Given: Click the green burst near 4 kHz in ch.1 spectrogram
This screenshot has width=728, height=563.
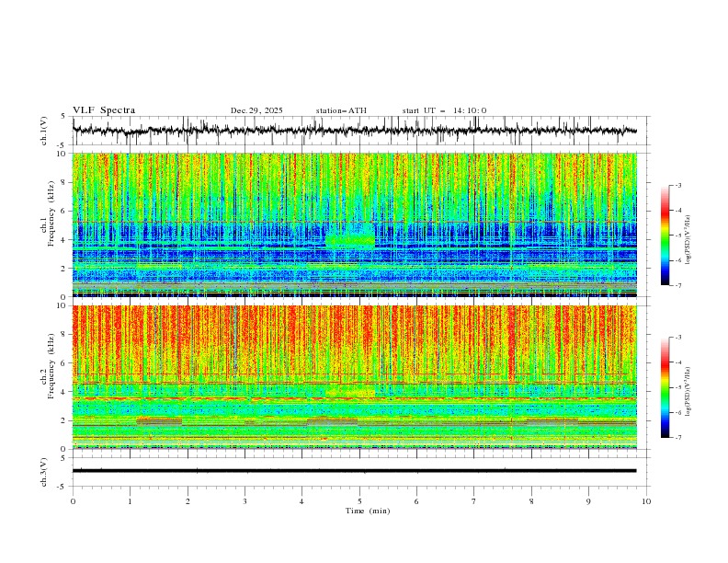Looking at the screenshot, I should click(350, 240).
